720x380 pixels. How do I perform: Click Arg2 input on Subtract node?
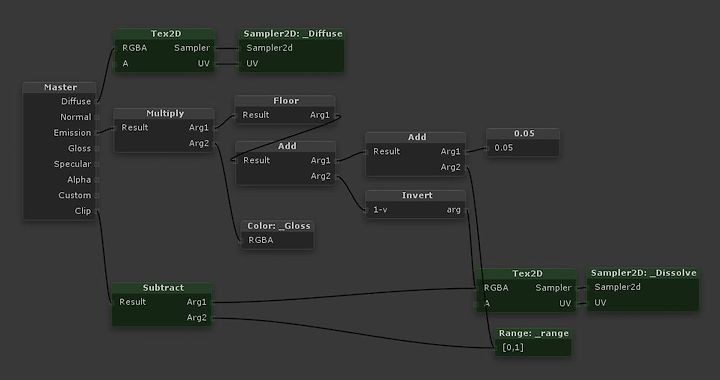tap(197, 318)
